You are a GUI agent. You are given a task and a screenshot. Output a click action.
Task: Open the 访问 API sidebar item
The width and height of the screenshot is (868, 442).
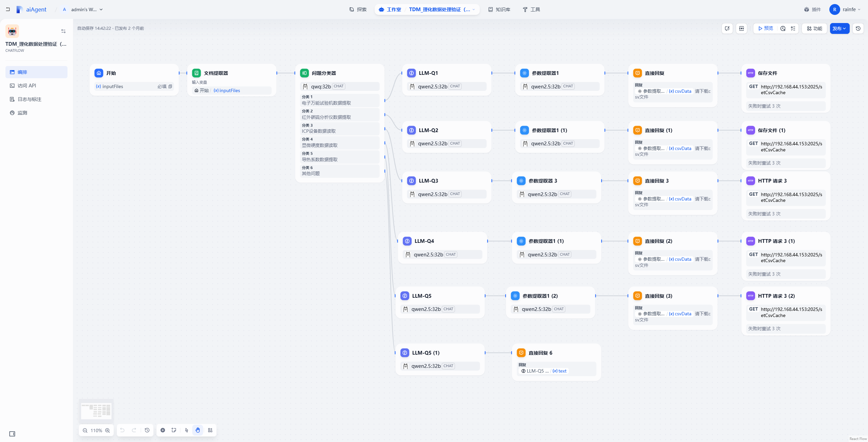click(x=27, y=86)
